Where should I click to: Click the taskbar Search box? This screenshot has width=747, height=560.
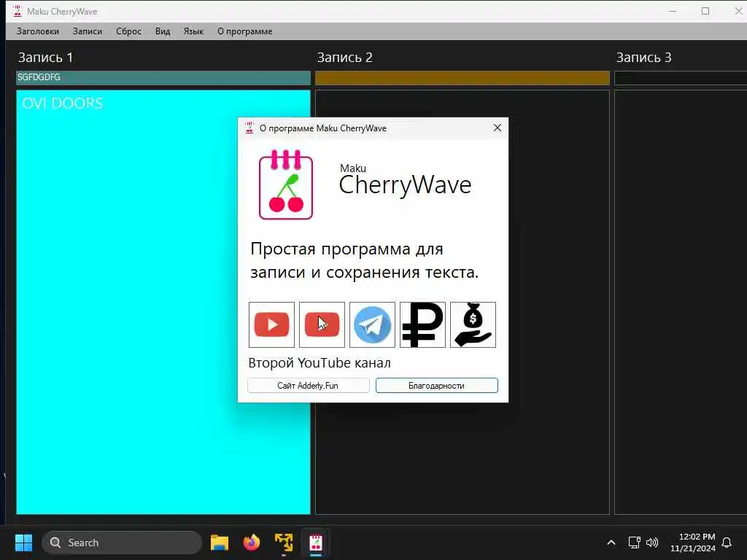122,542
